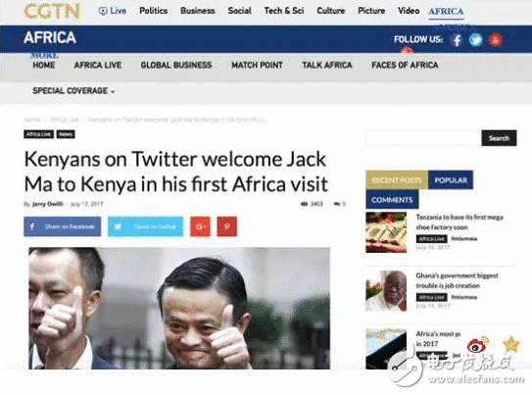Click inside the sidebar search field

[x=423, y=138]
